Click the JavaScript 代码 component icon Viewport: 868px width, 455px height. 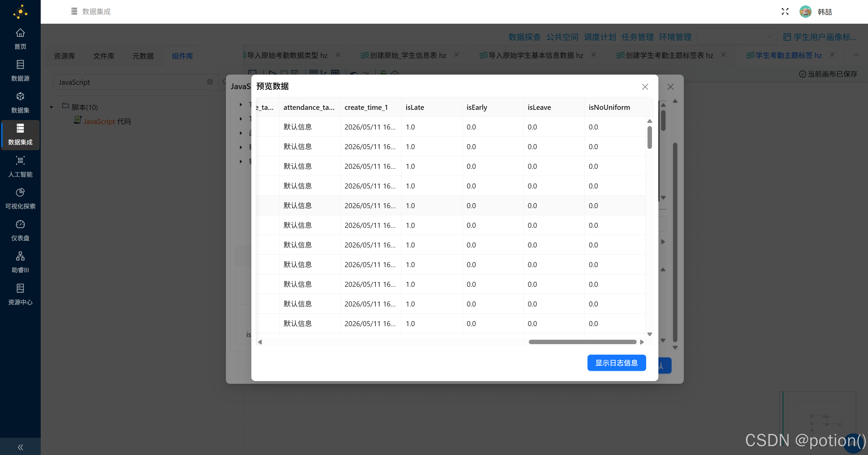(x=78, y=120)
